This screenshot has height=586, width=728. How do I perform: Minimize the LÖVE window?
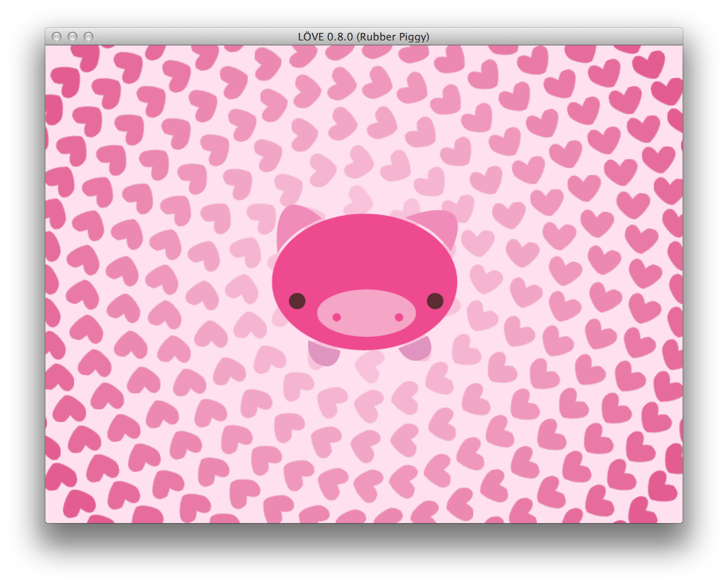tap(72, 37)
